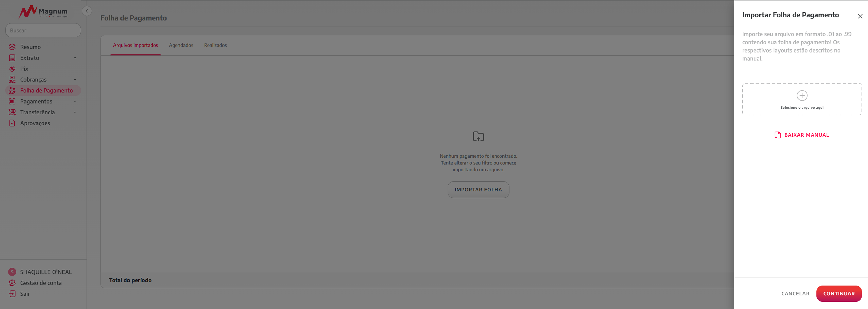Expand the Cobranças submenu chevron
The image size is (868, 309).
pyautogui.click(x=75, y=80)
